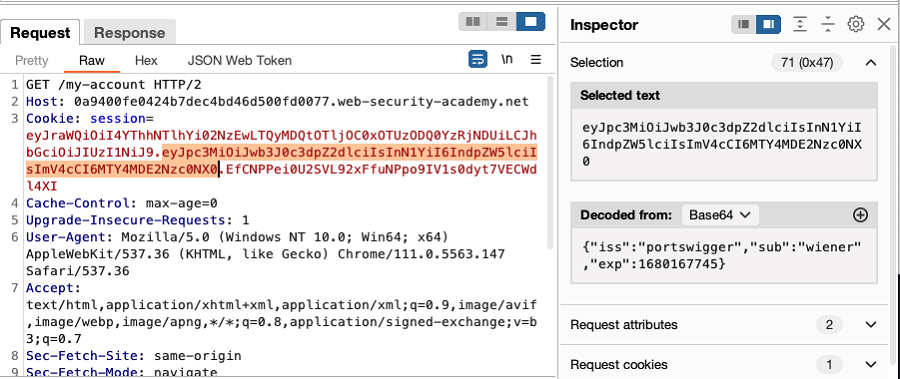The width and height of the screenshot is (900, 379).
Task: Expand the Request cookies section
Action: [871, 365]
